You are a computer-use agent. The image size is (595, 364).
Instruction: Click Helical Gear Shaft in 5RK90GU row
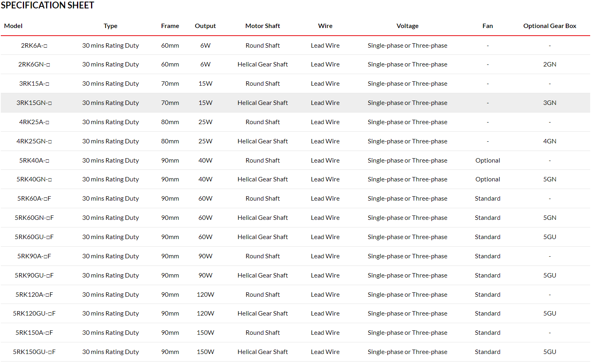(263, 276)
